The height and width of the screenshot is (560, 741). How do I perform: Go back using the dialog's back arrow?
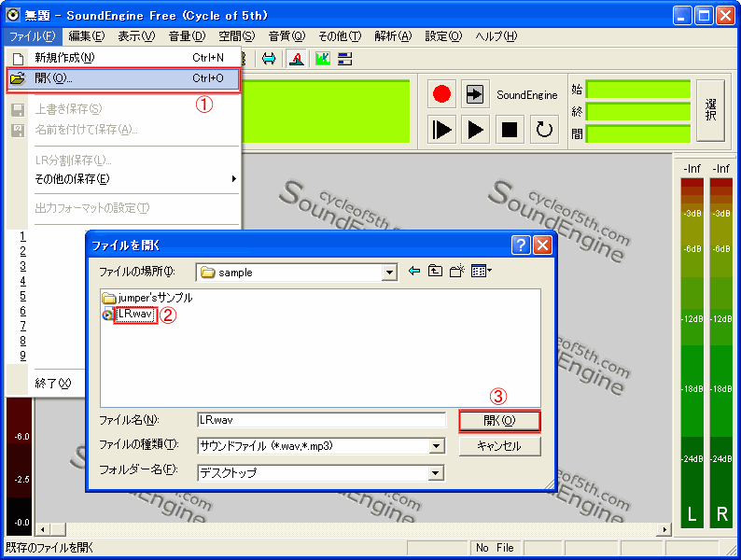pos(414,272)
